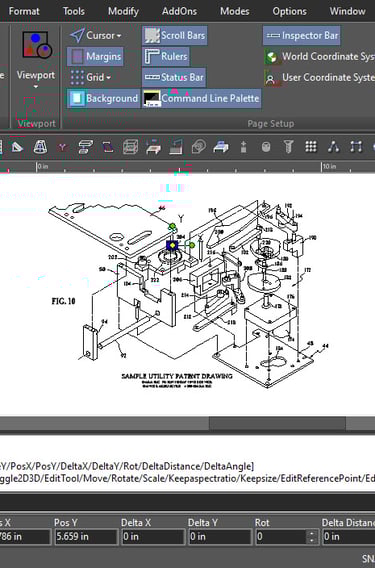
Task: Click the blue reference point handle on drawing
Action: (x=172, y=246)
